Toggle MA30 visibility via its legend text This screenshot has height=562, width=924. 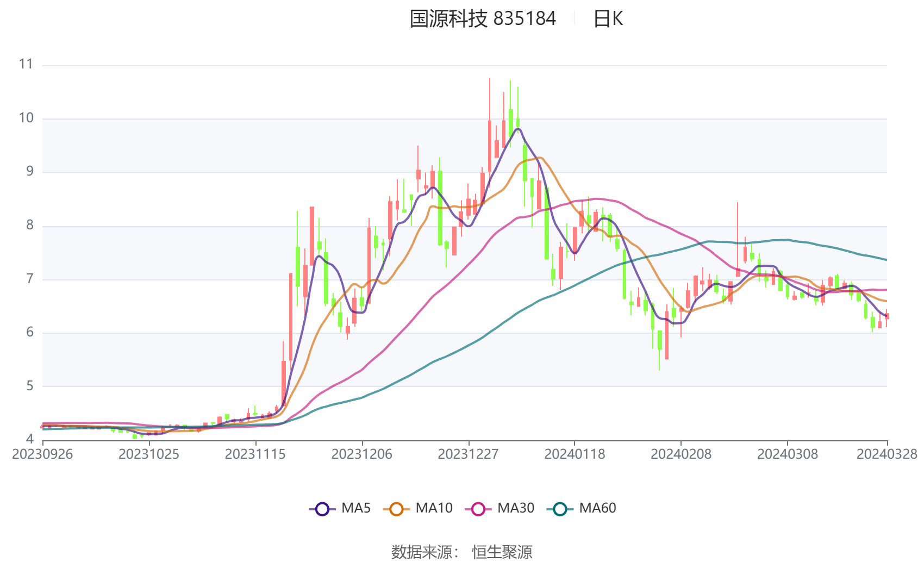pos(516,508)
